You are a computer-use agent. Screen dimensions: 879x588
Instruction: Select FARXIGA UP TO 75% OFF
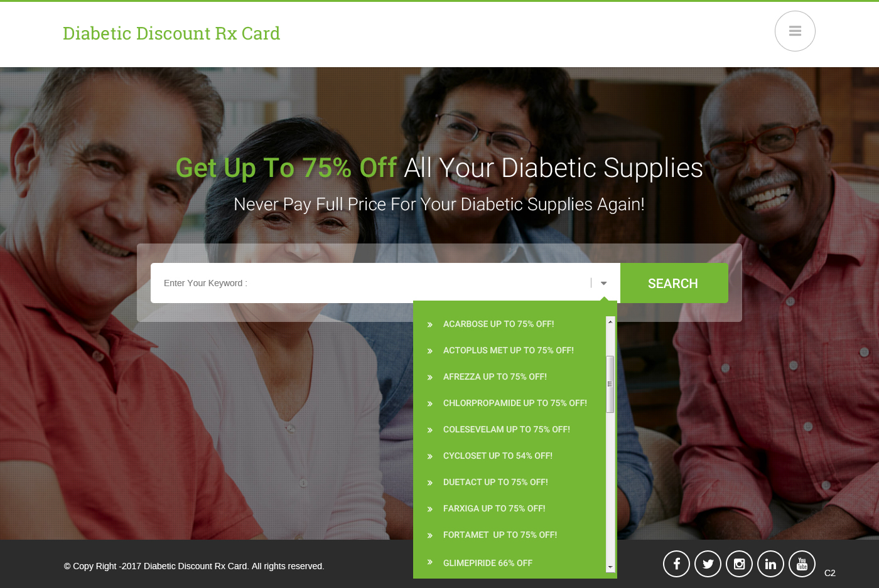(494, 508)
